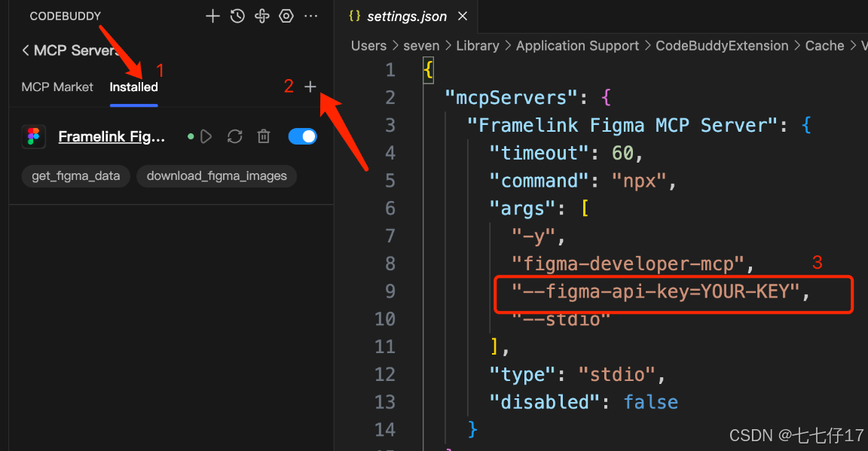The height and width of the screenshot is (451, 868).
Task: Open CodeBuddyExtension breadcrumb segment
Action: tap(722, 46)
